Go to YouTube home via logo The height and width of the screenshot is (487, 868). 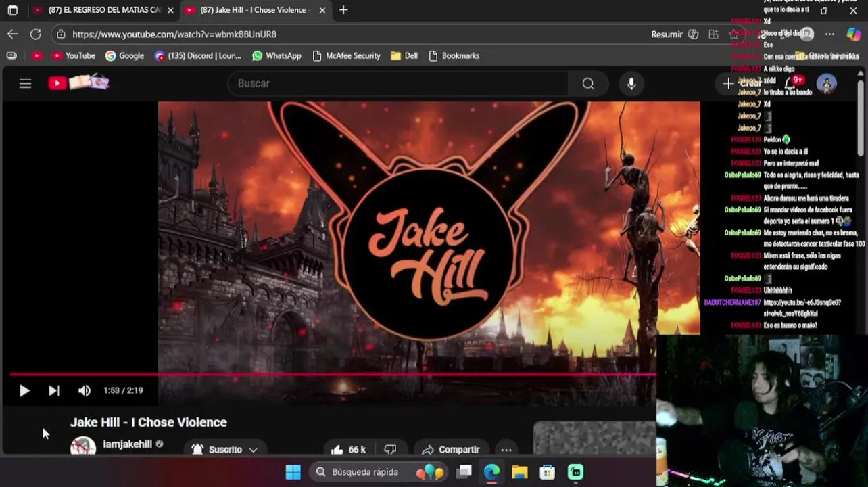pyautogui.click(x=78, y=83)
